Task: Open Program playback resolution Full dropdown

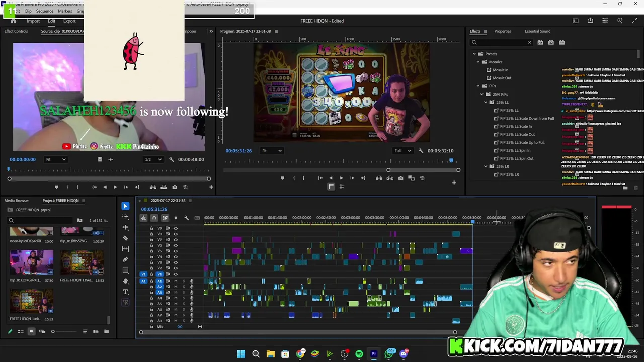Action: click(403, 151)
